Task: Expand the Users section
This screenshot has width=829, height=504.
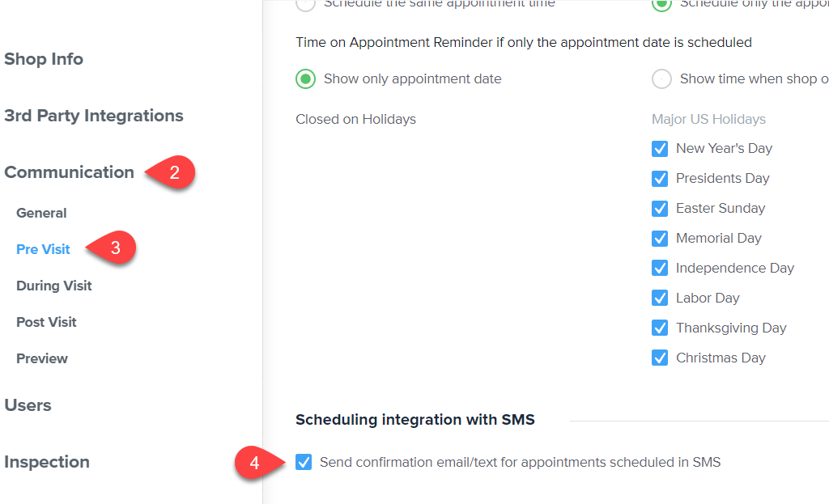Action: [28, 405]
